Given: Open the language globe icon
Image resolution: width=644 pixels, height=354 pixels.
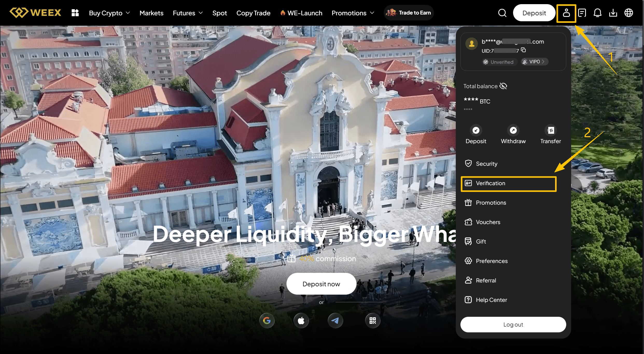Looking at the screenshot, I should [x=628, y=13].
